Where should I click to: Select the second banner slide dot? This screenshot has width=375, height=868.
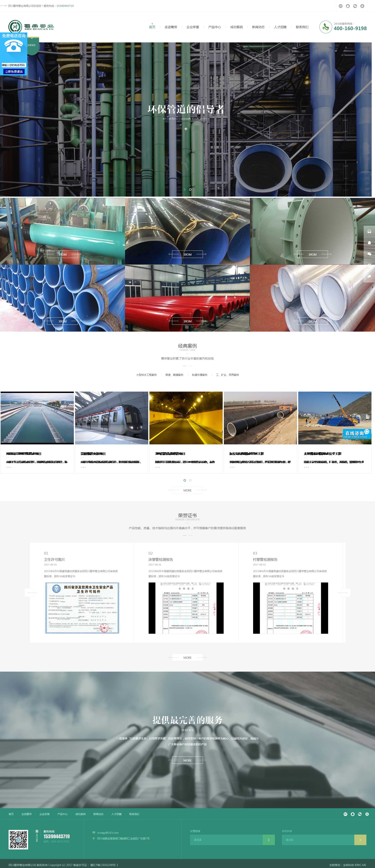tap(190, 189)
